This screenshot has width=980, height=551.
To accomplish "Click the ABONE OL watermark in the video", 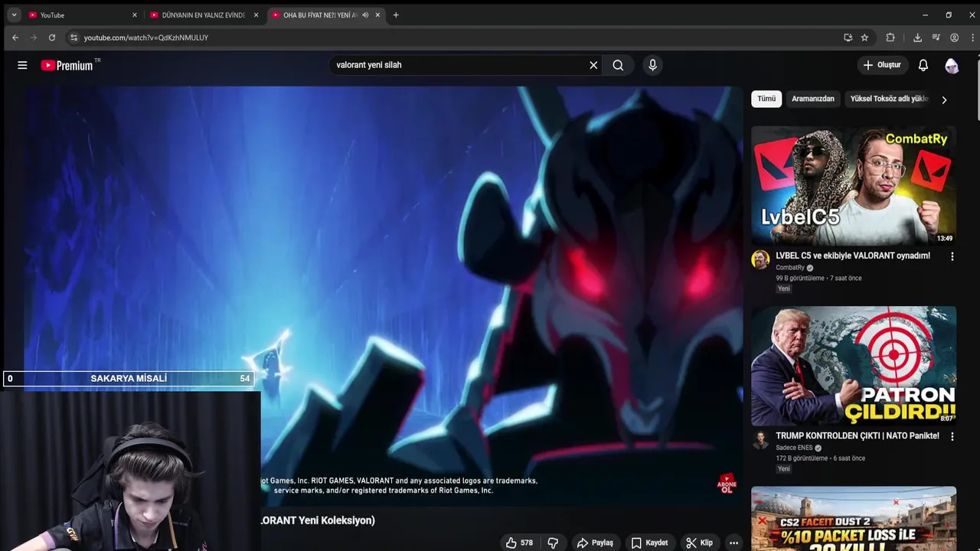I will [726, 484].
